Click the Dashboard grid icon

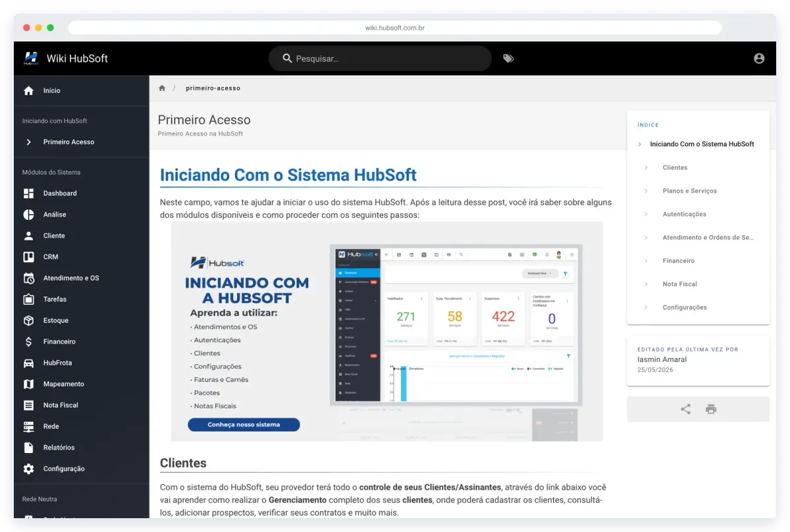pos(28,194)
